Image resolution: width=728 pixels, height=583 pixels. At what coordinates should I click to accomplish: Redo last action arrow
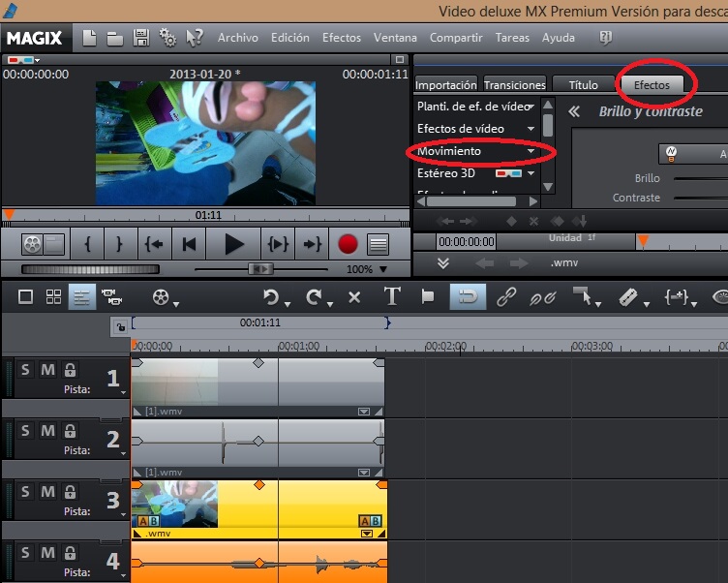[314, 297]
